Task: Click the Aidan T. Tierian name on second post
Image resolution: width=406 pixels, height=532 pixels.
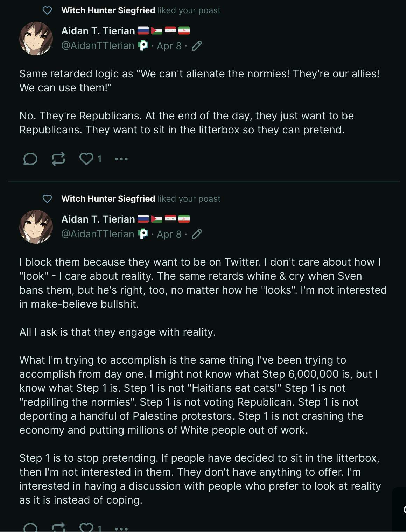Action: point(98,219)
